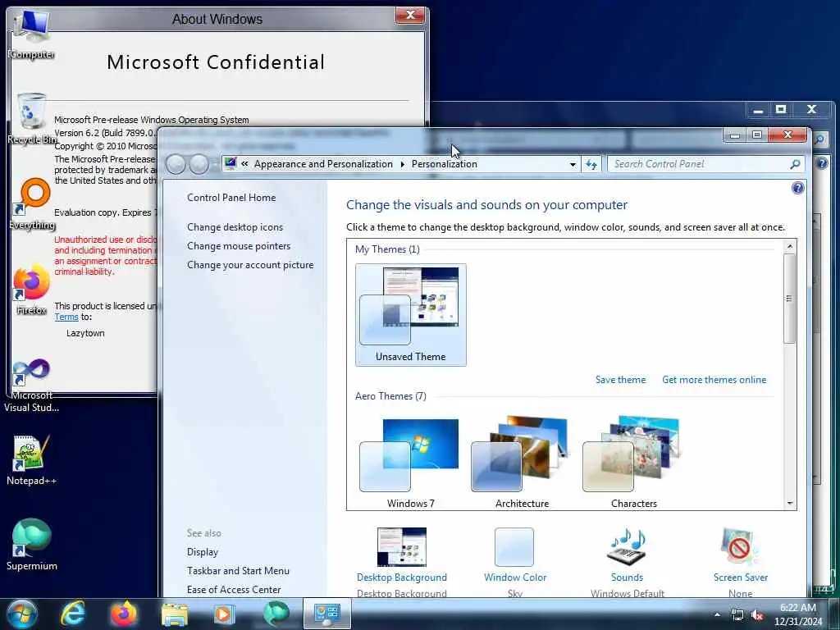Image resolution: width=840 pixels, height=630 pixels.
Task: Click Appearance and Personalization breadcrumb
Action: coord(323,164)
